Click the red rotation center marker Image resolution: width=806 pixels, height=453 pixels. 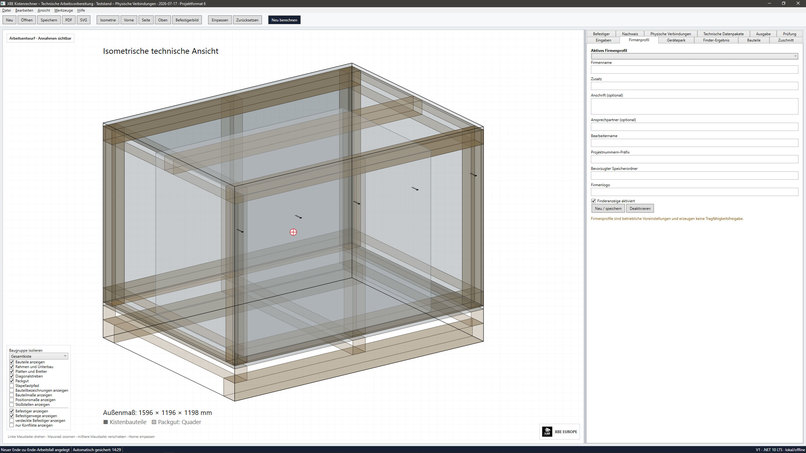(293, 232)
